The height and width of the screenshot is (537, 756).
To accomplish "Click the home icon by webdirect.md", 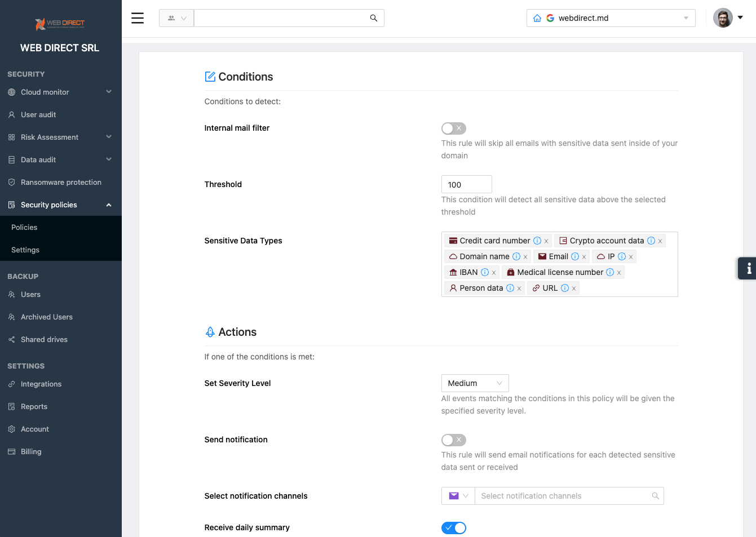I will click(537, 18).
